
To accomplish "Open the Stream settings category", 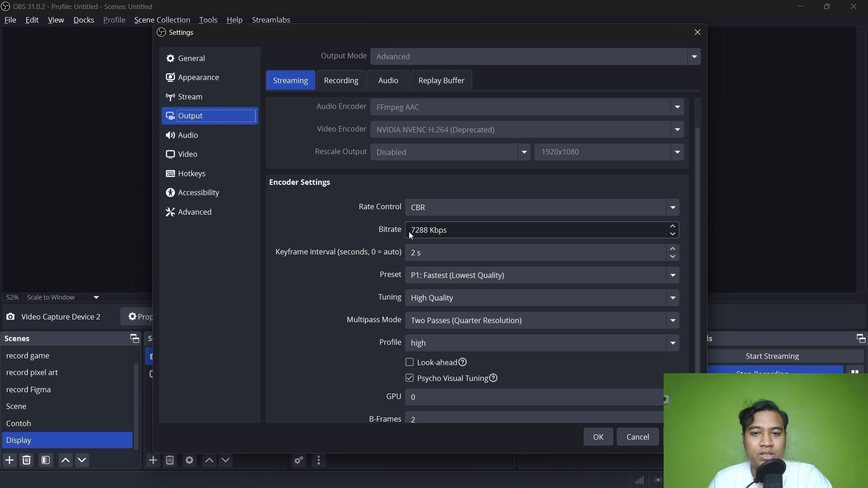I will (x=209, y=98).
